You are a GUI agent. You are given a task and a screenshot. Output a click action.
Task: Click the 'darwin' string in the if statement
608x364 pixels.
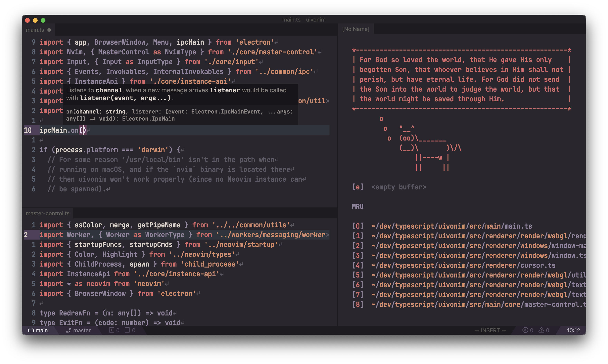pos(153,150)
